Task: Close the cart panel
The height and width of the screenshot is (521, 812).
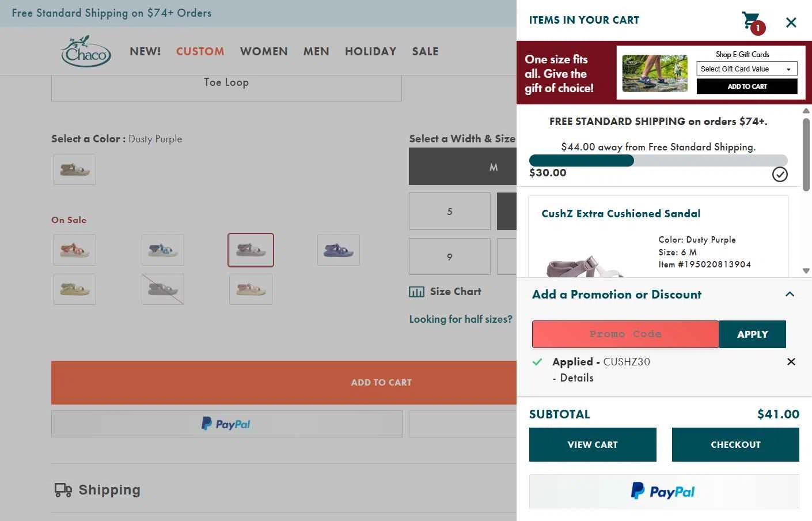Action: [x=791, y=22]
